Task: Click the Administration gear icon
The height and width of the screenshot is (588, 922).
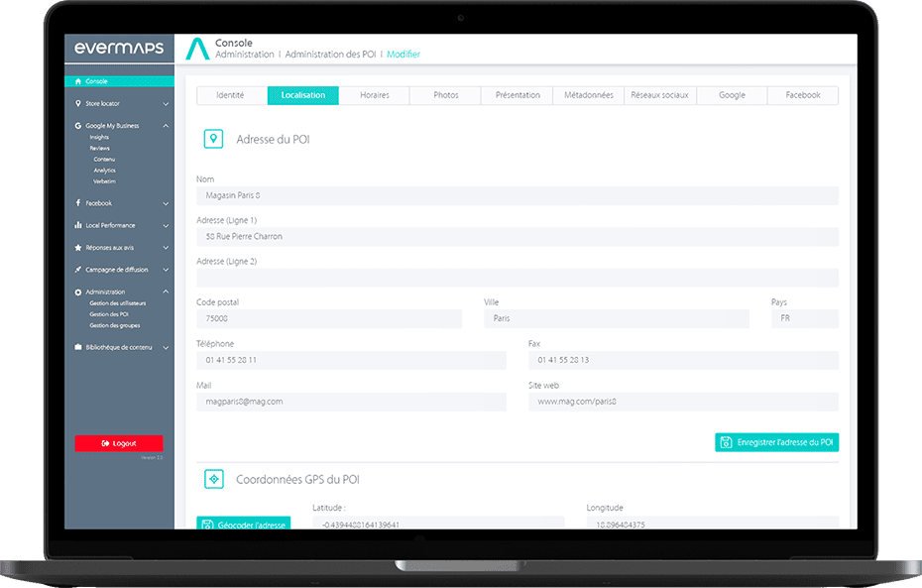Action: pyautogui.click(x=78, y=292)
